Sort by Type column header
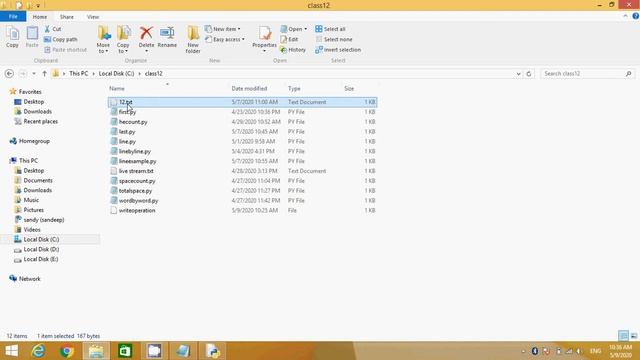 (294, 88)
